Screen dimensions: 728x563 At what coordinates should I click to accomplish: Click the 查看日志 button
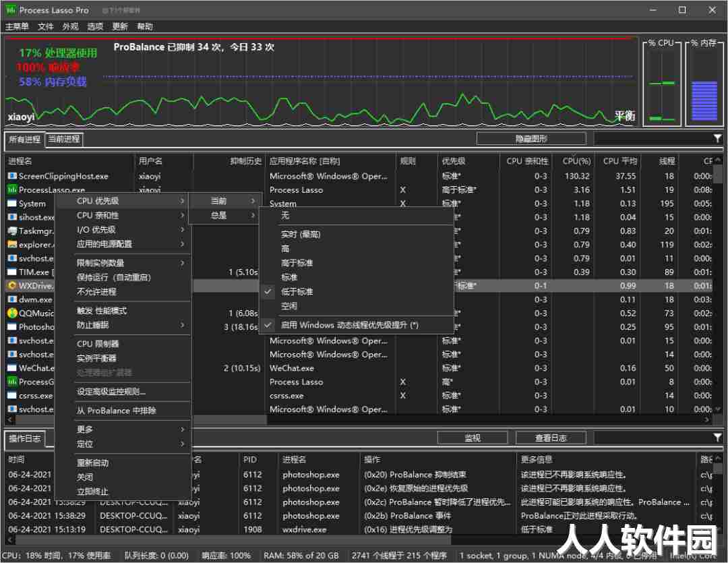pos(551,438)
